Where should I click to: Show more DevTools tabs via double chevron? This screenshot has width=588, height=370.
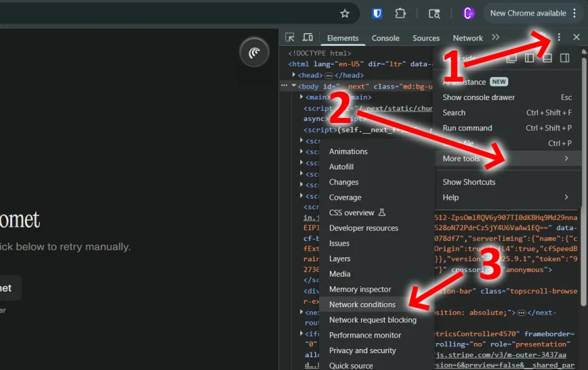(495, 38)
